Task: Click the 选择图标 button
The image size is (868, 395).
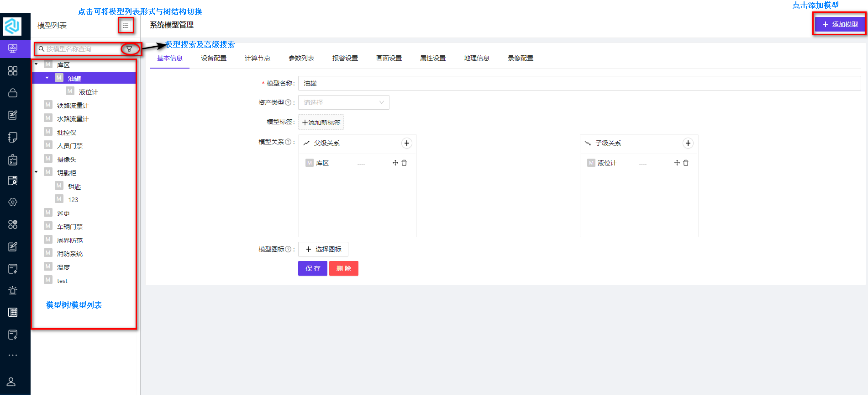Action: point(323,249)
